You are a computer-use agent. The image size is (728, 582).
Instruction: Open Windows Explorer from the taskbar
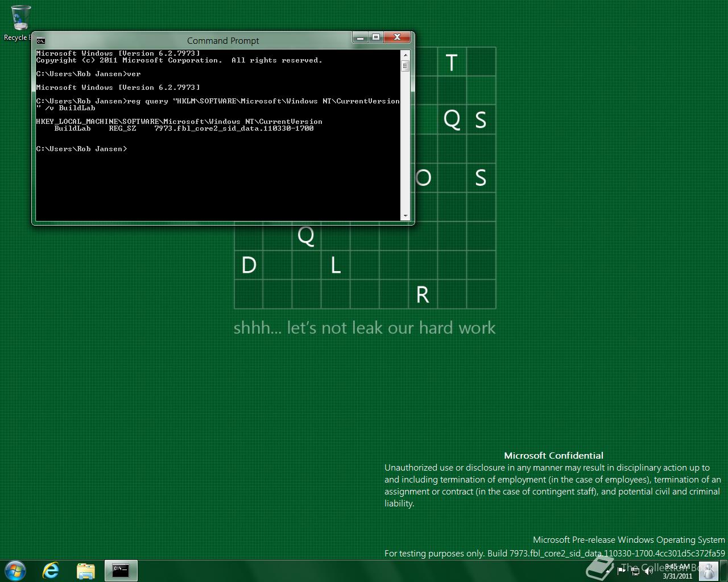click(x=86, y=571)
